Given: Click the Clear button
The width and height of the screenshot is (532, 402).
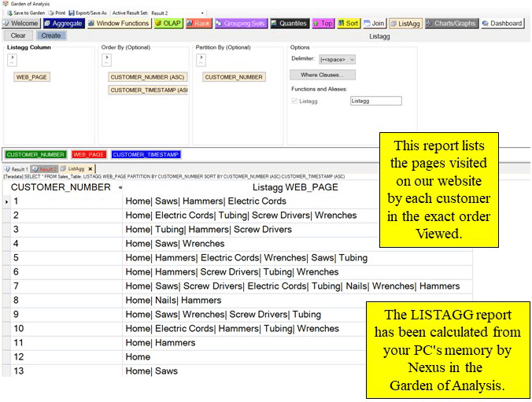Looking at the screenshot, I should (x=18, y=35).
